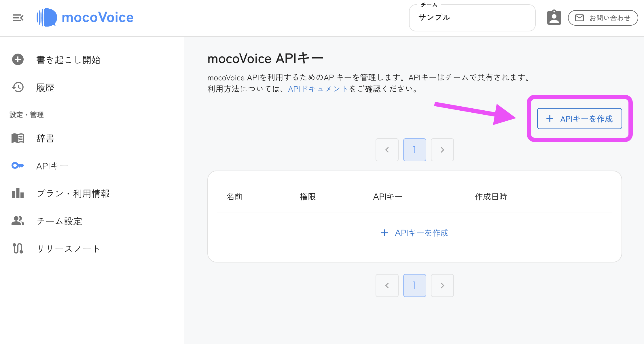
Task: Go to previous page in top pagination
Action: coord(387,150)
